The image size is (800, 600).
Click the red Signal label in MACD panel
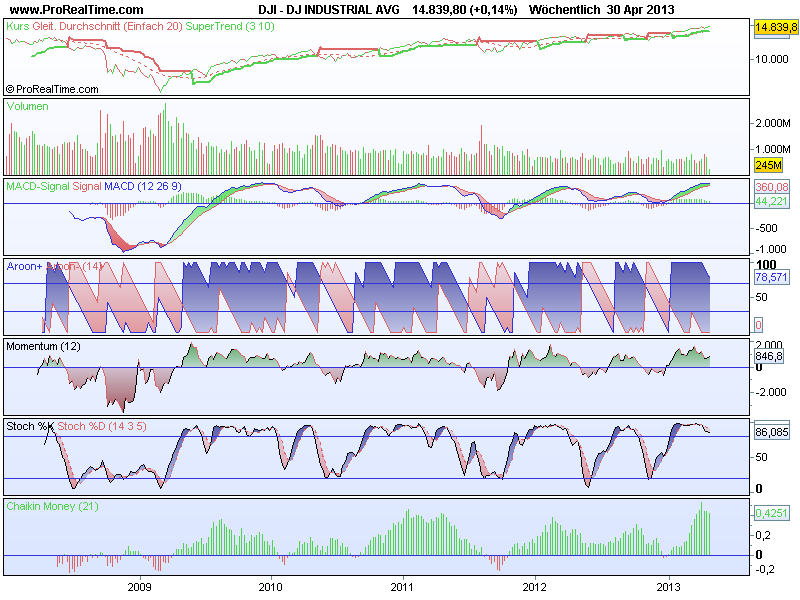87,186
